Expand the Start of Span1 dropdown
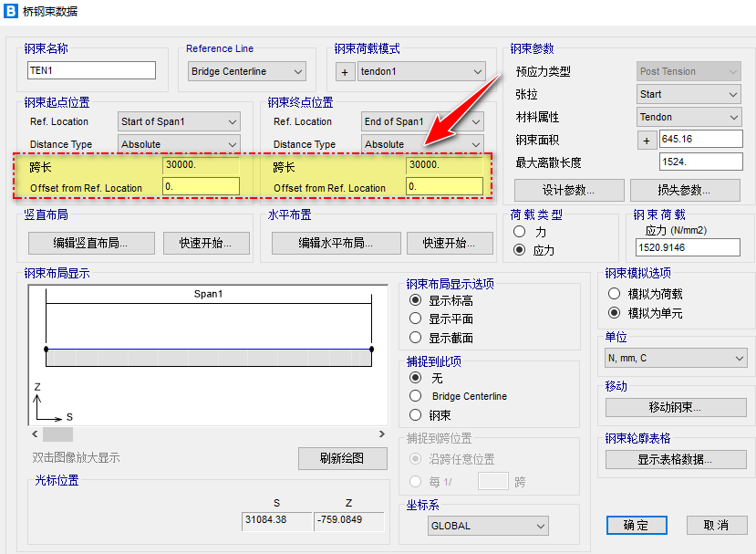The width and height of the screenshot is (756, 554). click(179, 121)
